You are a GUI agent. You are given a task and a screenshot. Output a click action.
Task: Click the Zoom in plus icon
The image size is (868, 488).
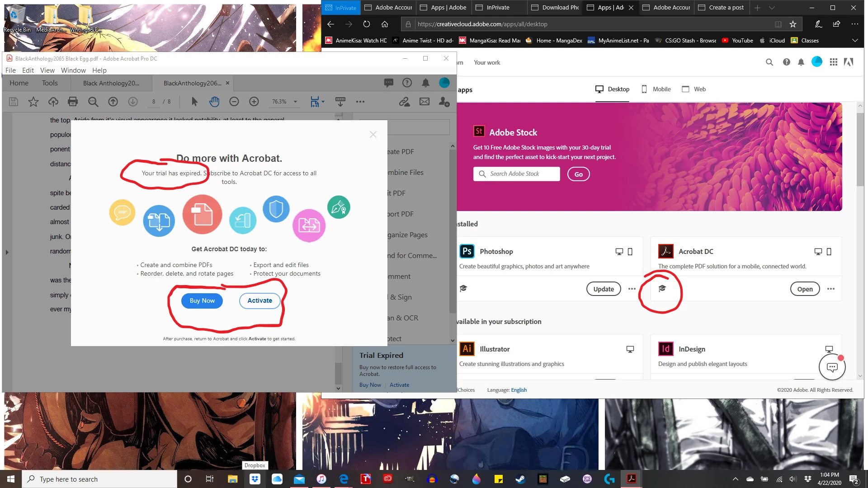pos(254,102)
